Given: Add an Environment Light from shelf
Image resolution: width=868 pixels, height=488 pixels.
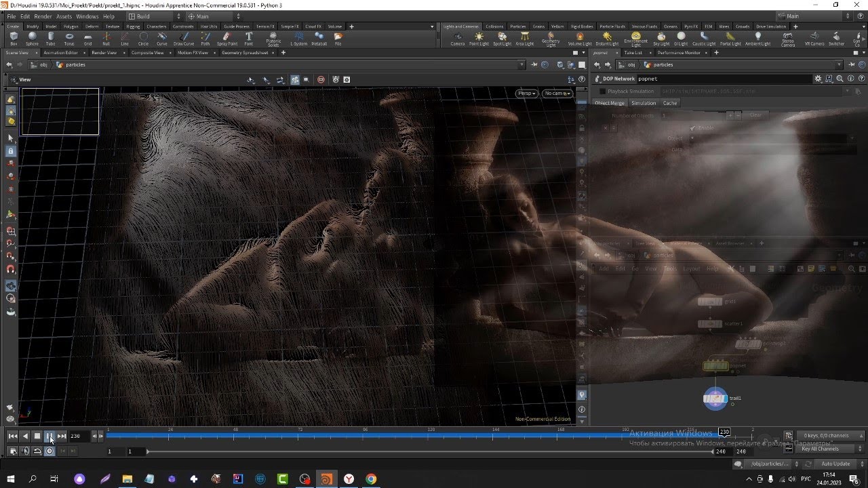Looking at the screenshot, I should pos(635,39).
